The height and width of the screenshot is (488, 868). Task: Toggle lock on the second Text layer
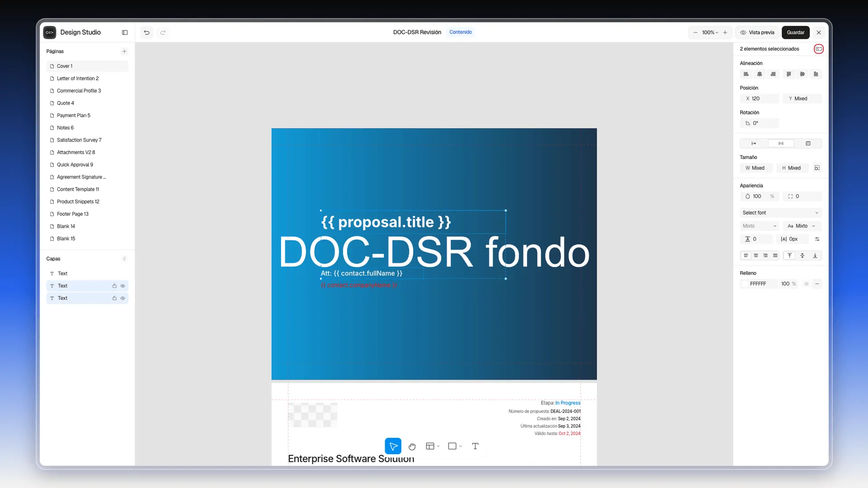click(114, 286)
